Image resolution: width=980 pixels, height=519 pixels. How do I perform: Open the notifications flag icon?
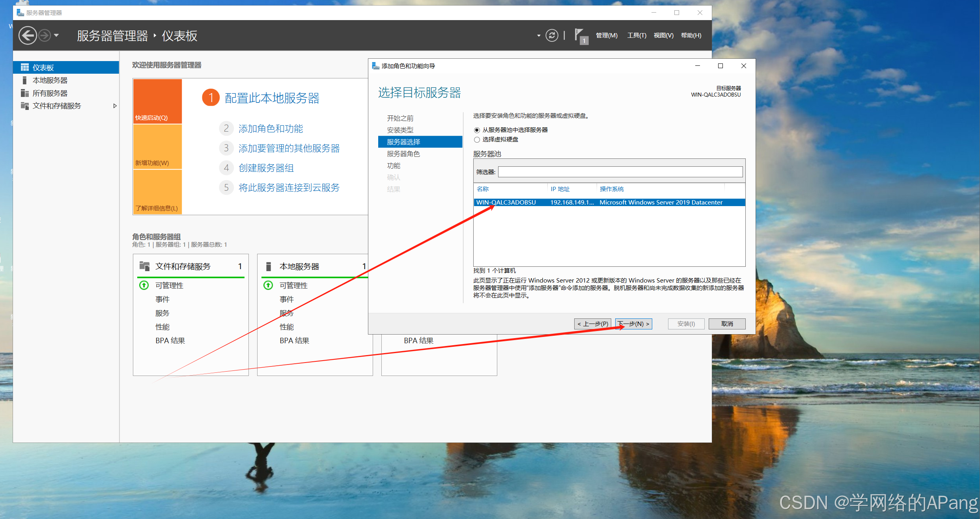[580, 35]
